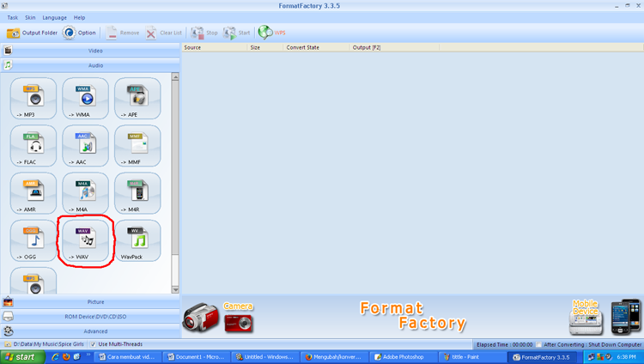Open the -> M4A converter
Viewport: 644px width, 364px height.
[x=85, y=193]
